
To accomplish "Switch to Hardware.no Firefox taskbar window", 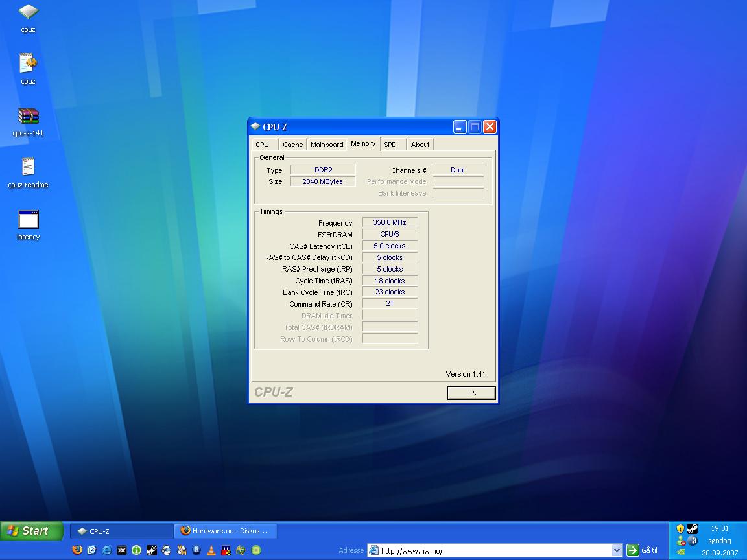I will [x=226, y=531].
